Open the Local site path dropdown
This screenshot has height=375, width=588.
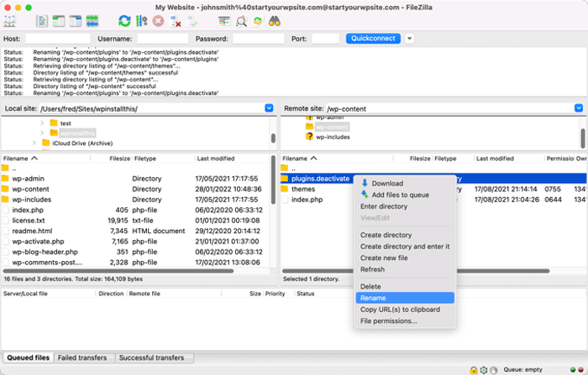pos(269,108)
